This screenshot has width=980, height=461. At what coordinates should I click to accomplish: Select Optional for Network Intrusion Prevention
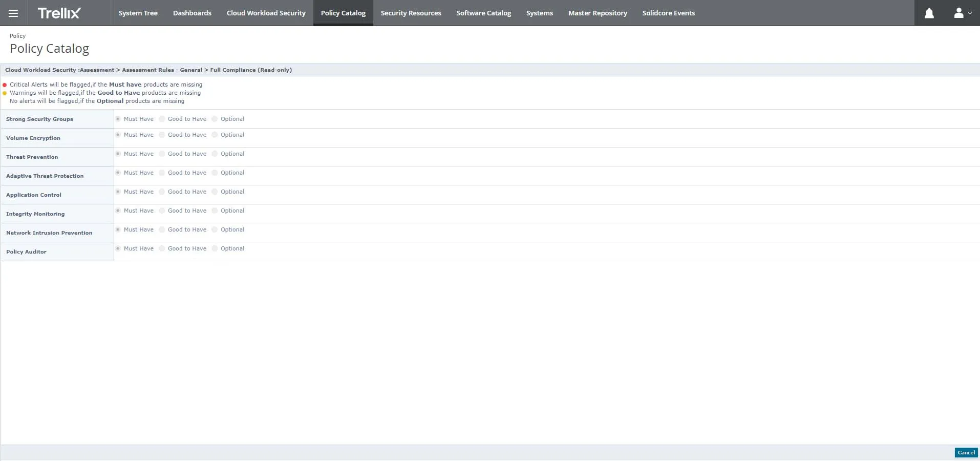click(x=215, y=229)
